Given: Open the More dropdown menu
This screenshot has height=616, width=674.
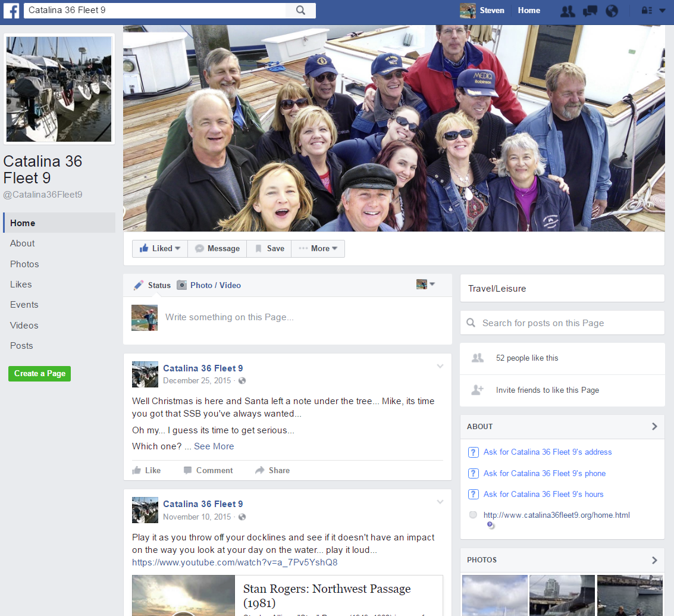Looking at the screenshot, I should (x=318, y=249).
